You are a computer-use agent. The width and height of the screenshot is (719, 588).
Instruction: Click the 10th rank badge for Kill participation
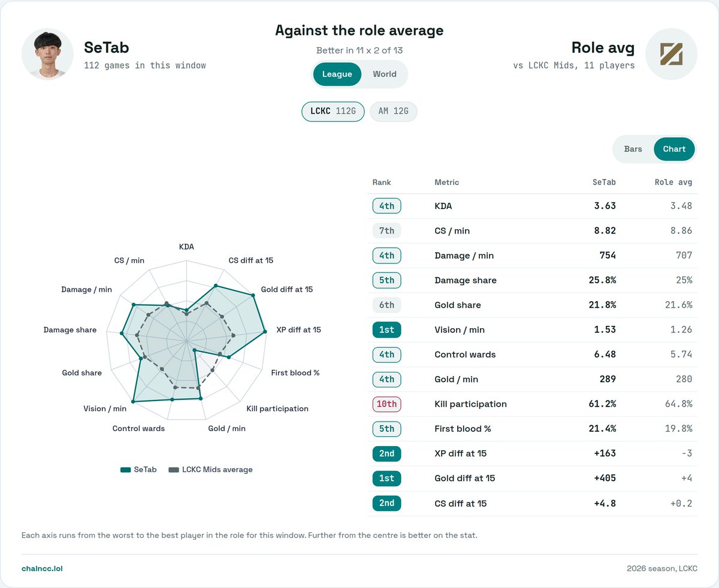point(386,404)
